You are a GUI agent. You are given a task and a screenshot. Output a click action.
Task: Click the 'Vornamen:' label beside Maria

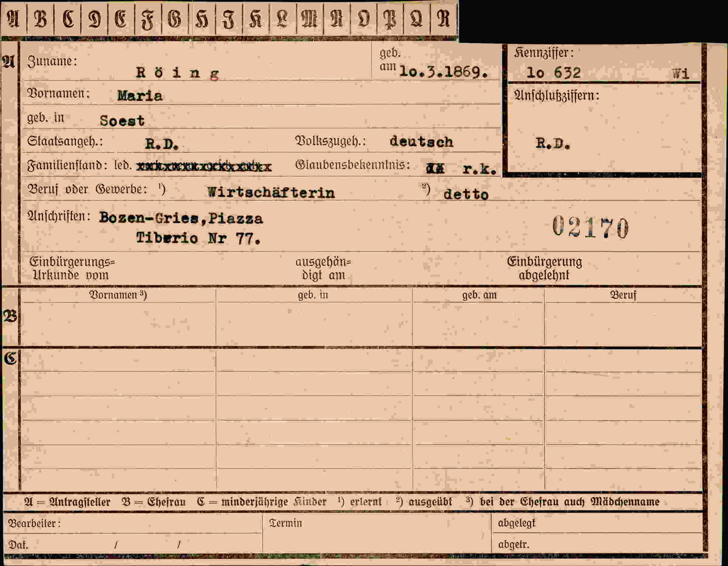point(59,94)
